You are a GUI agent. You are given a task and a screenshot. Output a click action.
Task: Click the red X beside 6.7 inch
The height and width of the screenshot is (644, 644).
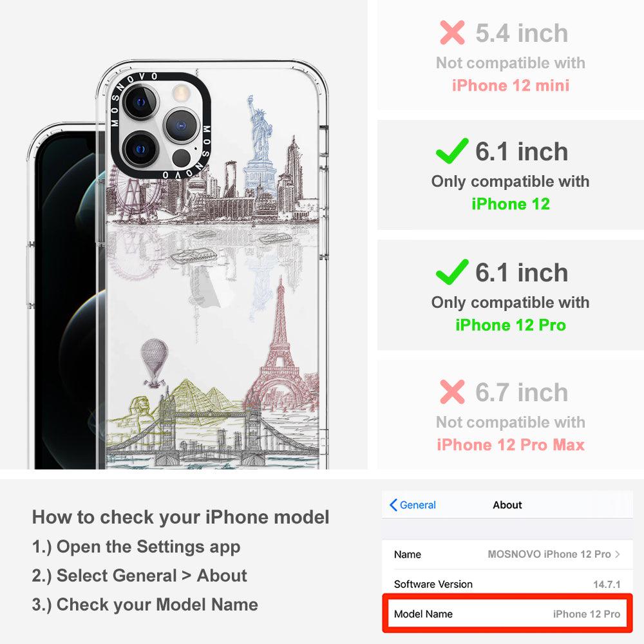452,392
